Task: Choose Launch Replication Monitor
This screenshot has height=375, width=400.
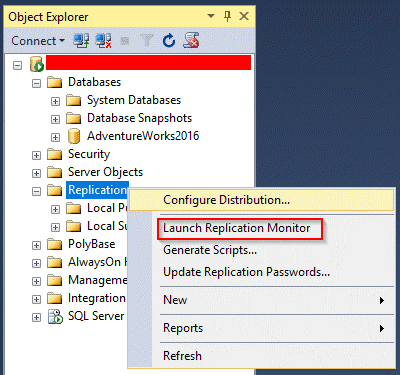Action: [x=237, y=228]
